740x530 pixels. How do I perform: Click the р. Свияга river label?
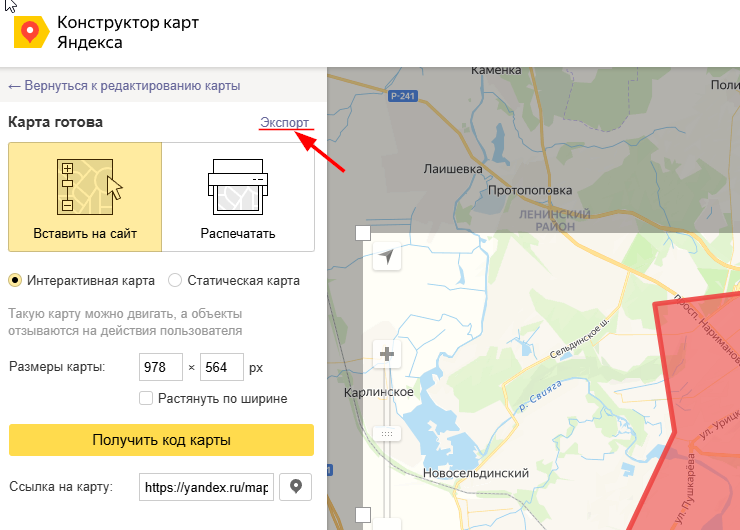540,396
